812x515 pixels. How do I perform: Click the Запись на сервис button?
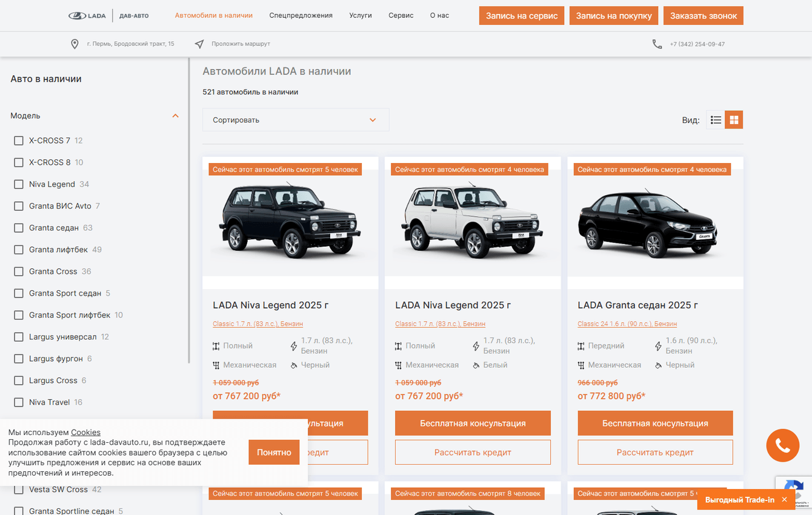[522, 16]
